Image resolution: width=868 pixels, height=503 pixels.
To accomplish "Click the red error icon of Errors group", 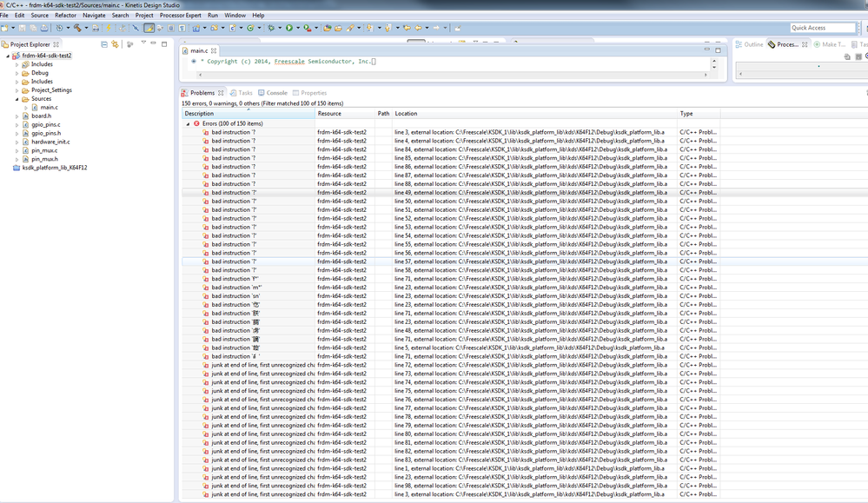I will [x=196, y=123].
